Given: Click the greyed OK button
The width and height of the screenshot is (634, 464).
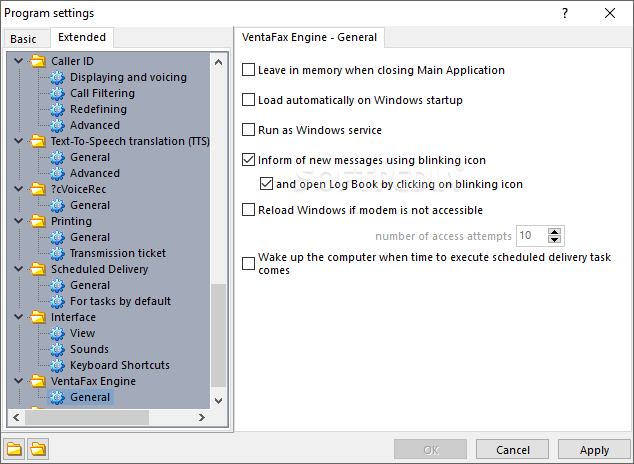Looking at the screenshot, I should coord(431,450).
